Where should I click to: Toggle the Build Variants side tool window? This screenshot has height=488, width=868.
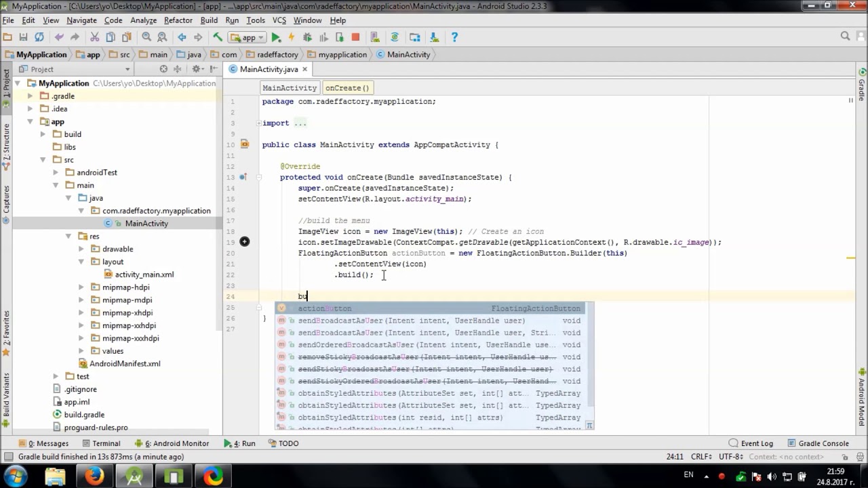(x=6, y=399)
